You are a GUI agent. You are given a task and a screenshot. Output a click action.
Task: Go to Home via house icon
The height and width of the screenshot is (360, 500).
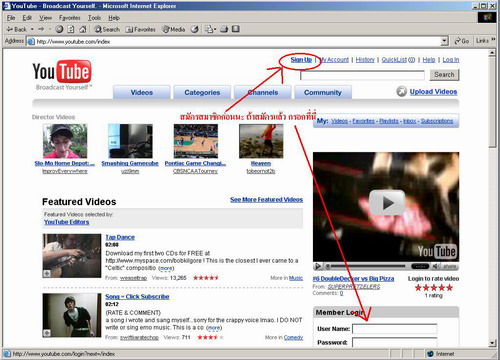83,29
